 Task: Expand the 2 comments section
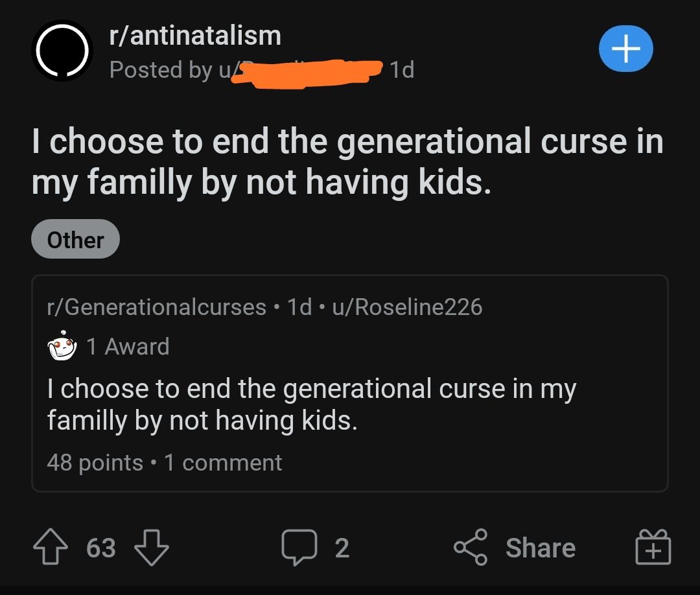(318, 548)
